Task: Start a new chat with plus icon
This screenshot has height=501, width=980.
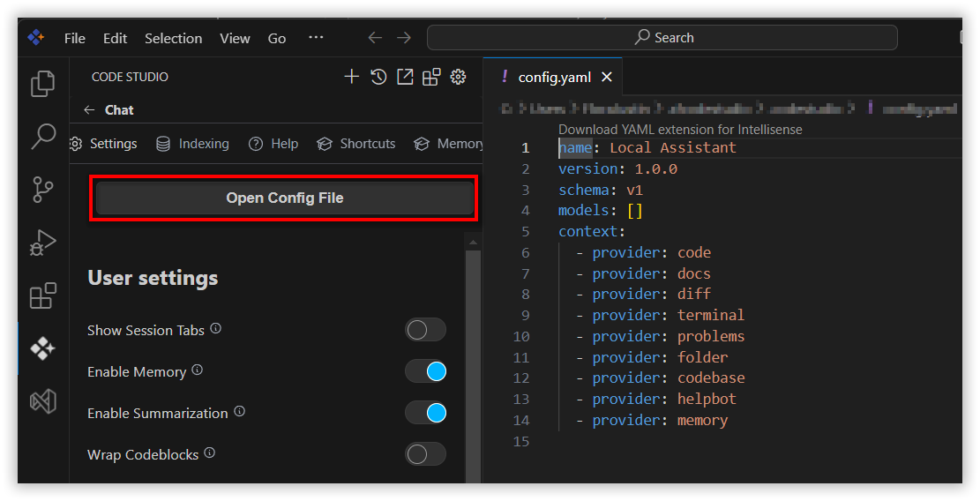Action: click(x=352, y=77)
